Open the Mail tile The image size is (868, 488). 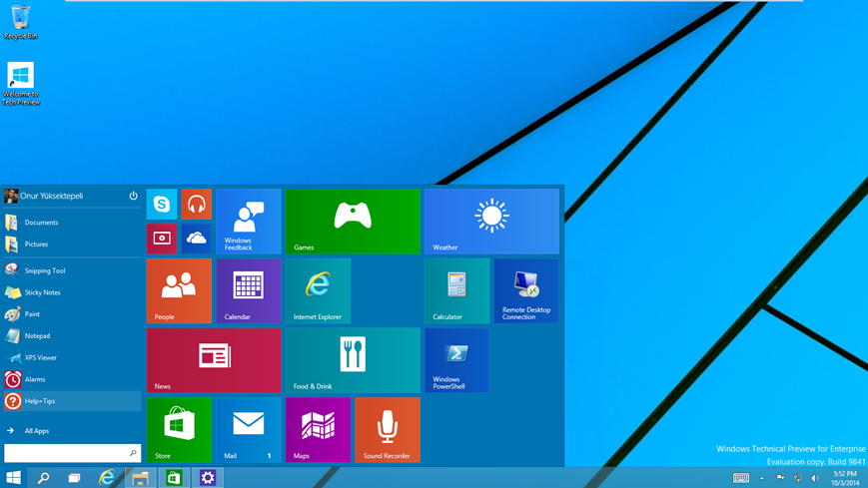[x=249, y=430]
